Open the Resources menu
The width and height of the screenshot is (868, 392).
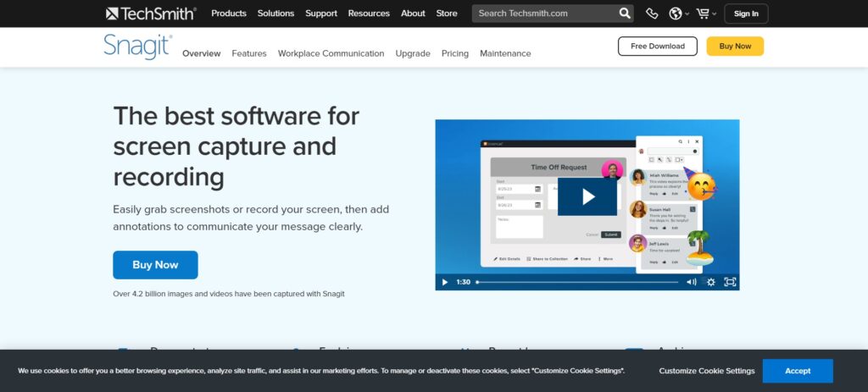369,14
